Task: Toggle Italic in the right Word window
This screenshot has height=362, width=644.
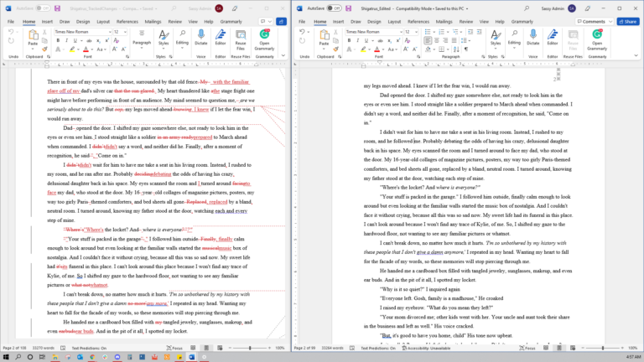Action: coord(358,40)
